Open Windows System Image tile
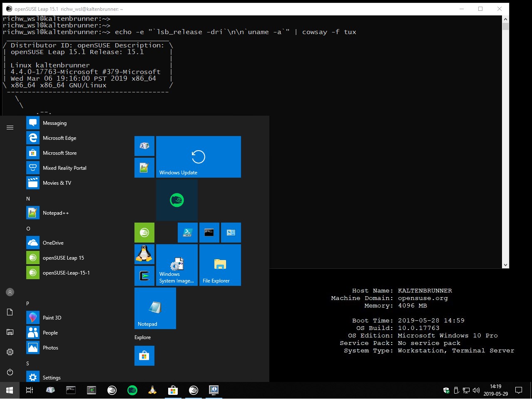Screen dimensions: 532x399 coord(177,265)
